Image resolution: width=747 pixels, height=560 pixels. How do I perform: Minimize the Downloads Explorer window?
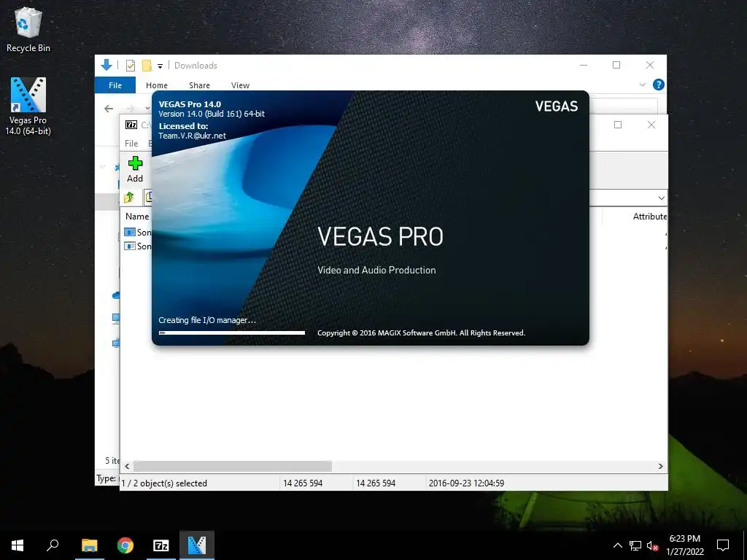click(x=584, y=65)
